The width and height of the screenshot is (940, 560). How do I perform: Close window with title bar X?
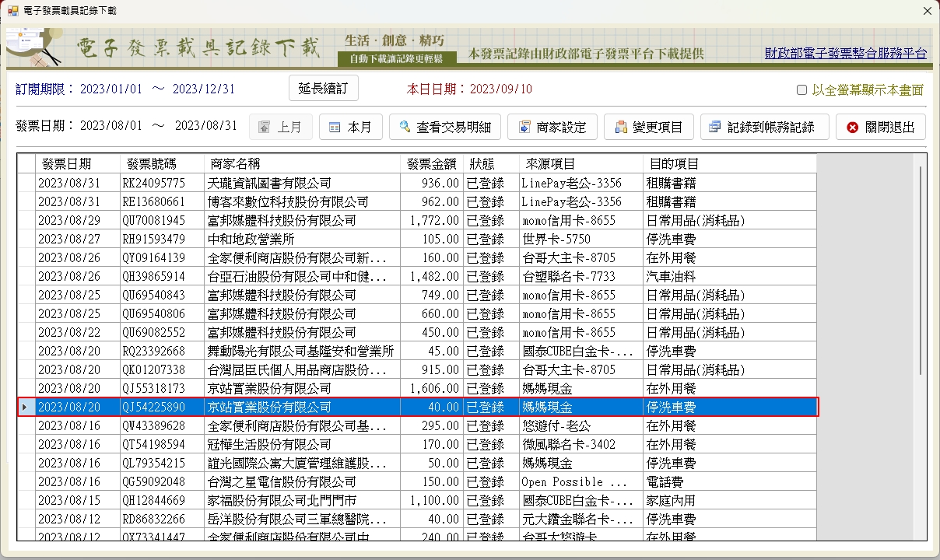pyautogui.click(x=927, y=11)
